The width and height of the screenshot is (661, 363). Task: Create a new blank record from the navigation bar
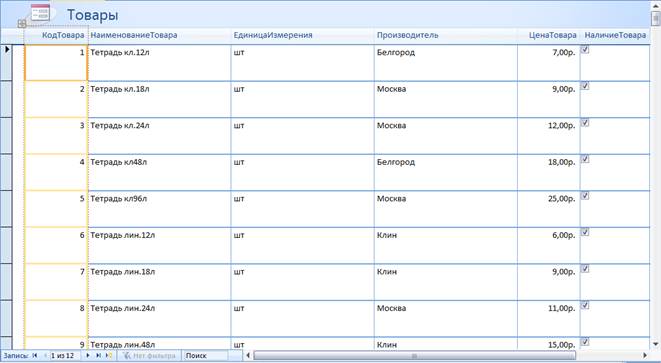(x=109, y=356)
